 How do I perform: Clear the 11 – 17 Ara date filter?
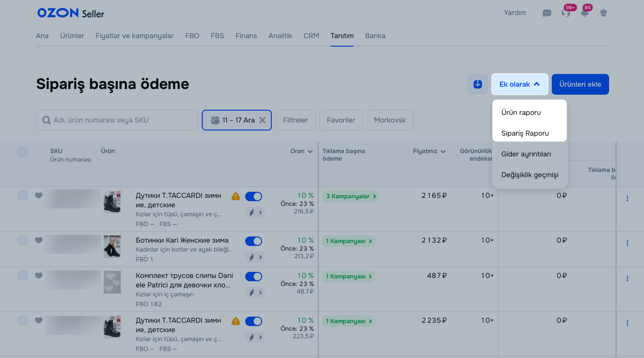(262, 120)
